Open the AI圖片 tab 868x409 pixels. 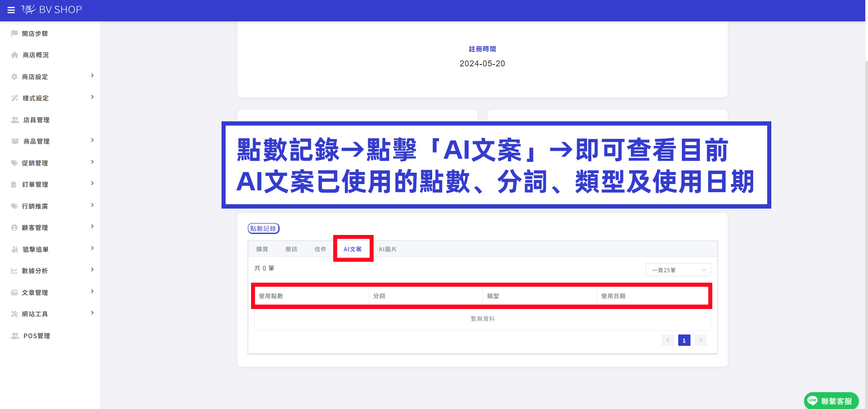388,249
